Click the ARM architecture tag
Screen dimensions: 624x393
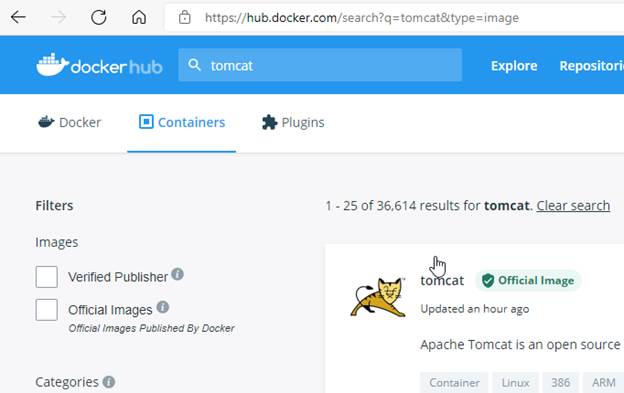tap(603, 383)
